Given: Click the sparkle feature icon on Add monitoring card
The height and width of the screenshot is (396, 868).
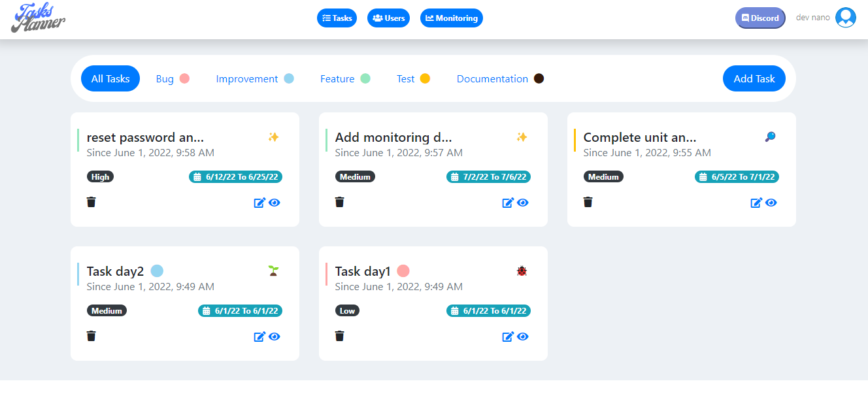Looking at the screenshot, I should 522,137.
